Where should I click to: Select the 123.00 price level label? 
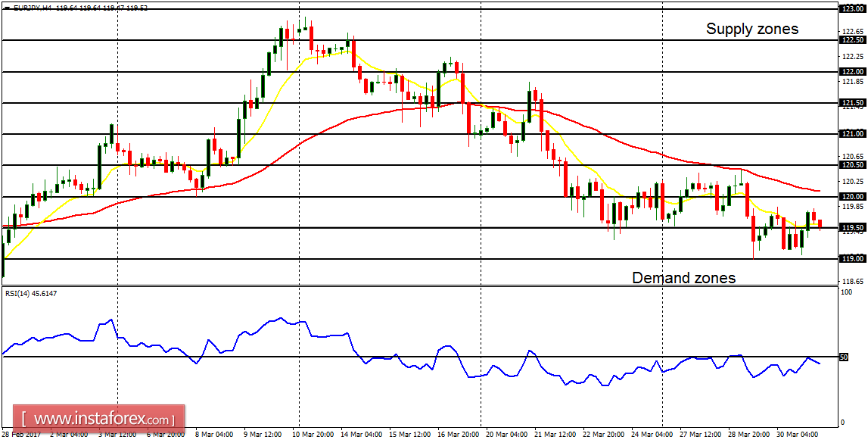[x=852, y=9]
